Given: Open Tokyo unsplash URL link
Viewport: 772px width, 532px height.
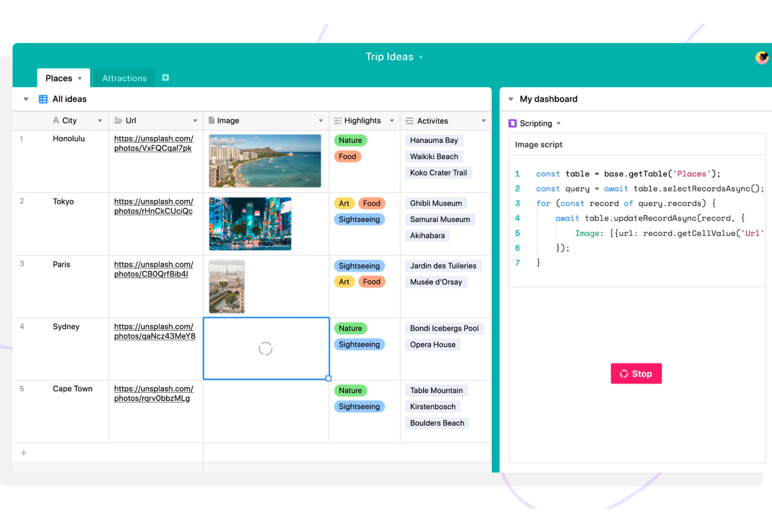Looking at the screenshot, I should pyautogui.click(x=153, y=206).
